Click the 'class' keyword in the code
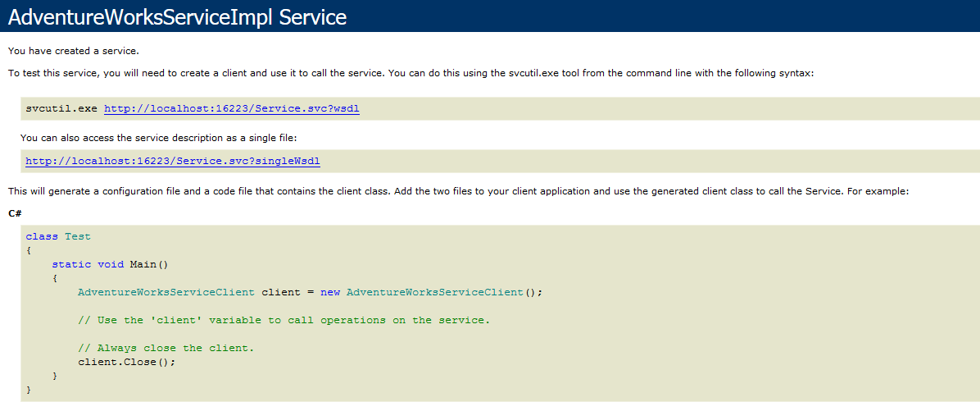The image size is (980, 402). (42, 236)
